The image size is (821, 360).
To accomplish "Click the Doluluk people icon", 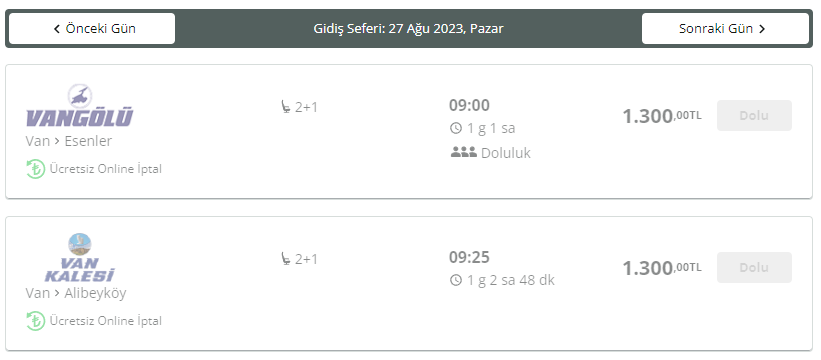I will click(x=463, y=152).
